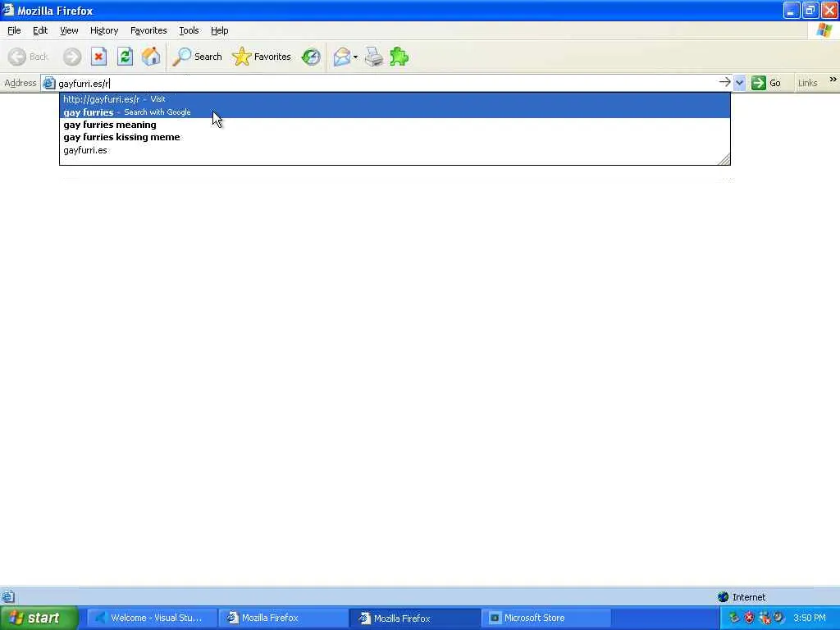
Task: Click the status bar page icon
Action: click(x=7, y=596)
